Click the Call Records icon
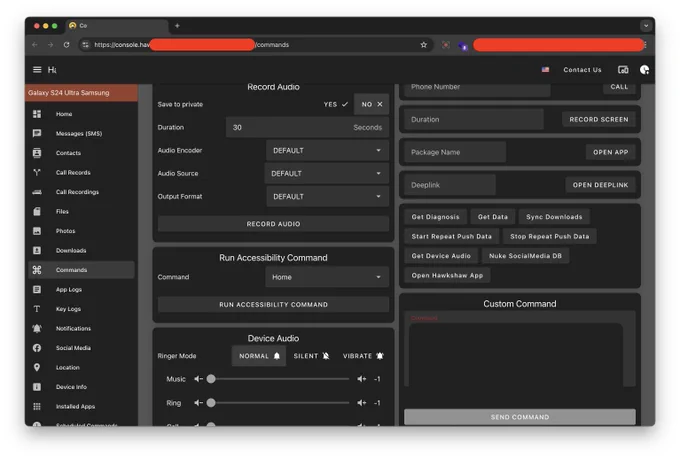This screenshot has height=459, width=680. point(37,173)
